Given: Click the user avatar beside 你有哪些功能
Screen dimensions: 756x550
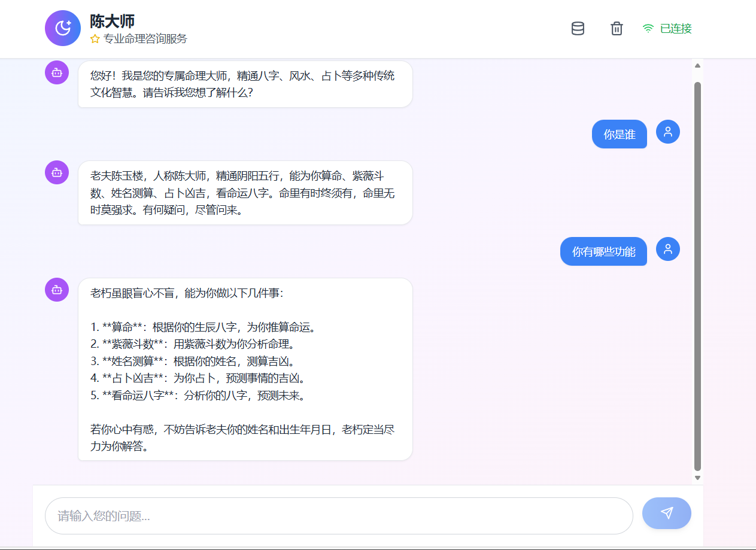Looking at the screenshot, I should click(x=667, y=249).
